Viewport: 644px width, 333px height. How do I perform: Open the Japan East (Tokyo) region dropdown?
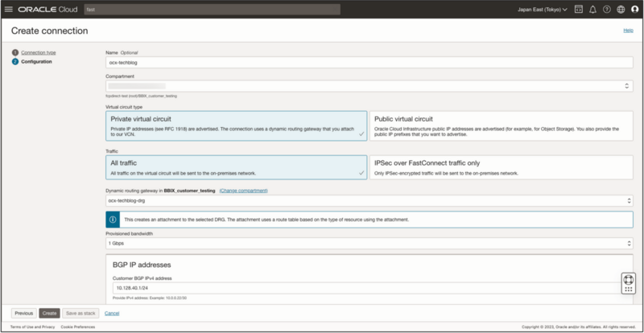tap(542, 10)
